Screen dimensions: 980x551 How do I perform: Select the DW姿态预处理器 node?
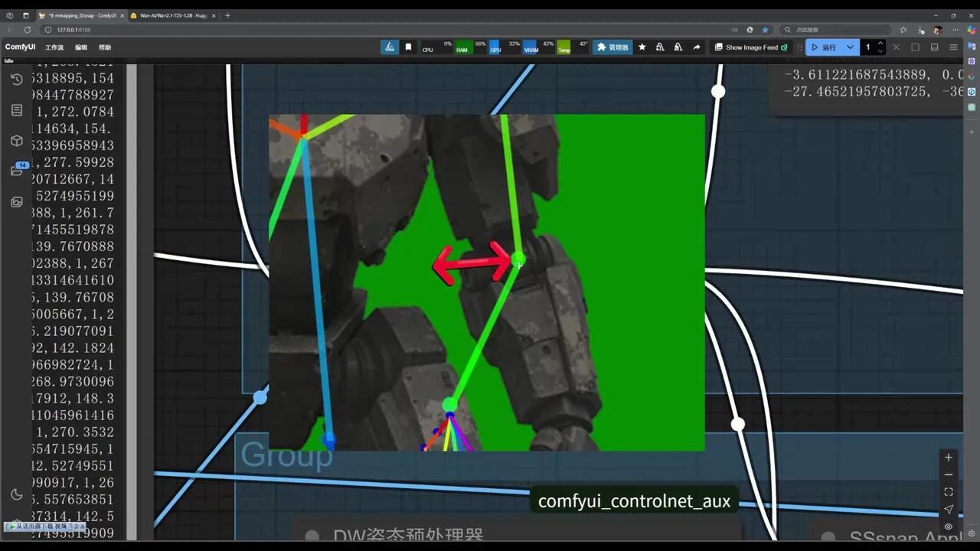(x=406, y=535)
